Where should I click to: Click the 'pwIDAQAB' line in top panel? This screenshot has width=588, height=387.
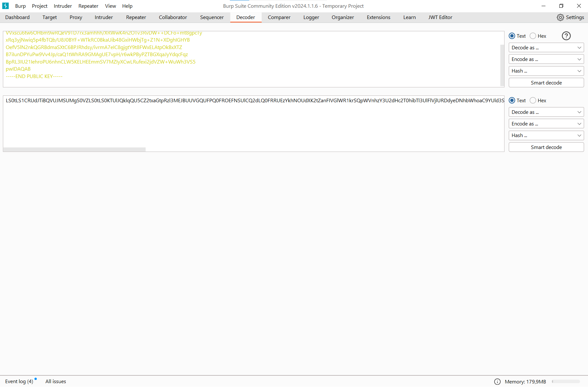(x=18, y=69)
